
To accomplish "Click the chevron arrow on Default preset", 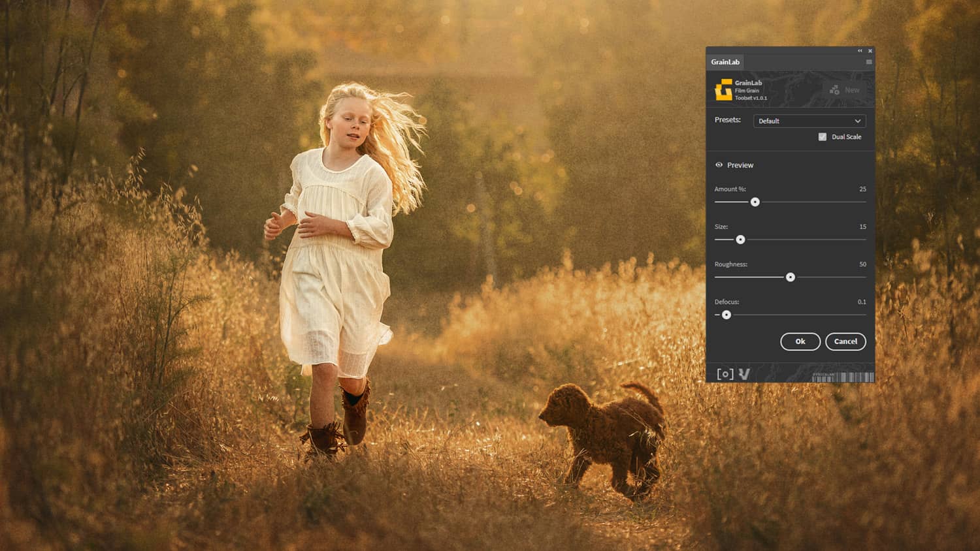I will tap(857, 121).
